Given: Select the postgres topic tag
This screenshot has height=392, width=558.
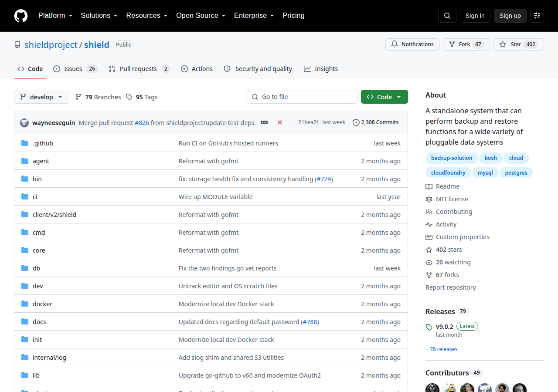Looking at the screenshot, I should pyautogui.click(x=516, y=173).
